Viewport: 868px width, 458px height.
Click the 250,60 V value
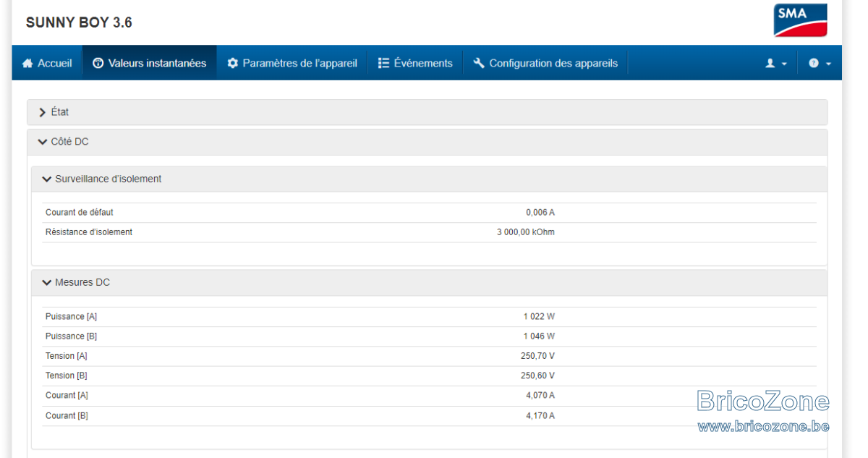tap(538, 376)
